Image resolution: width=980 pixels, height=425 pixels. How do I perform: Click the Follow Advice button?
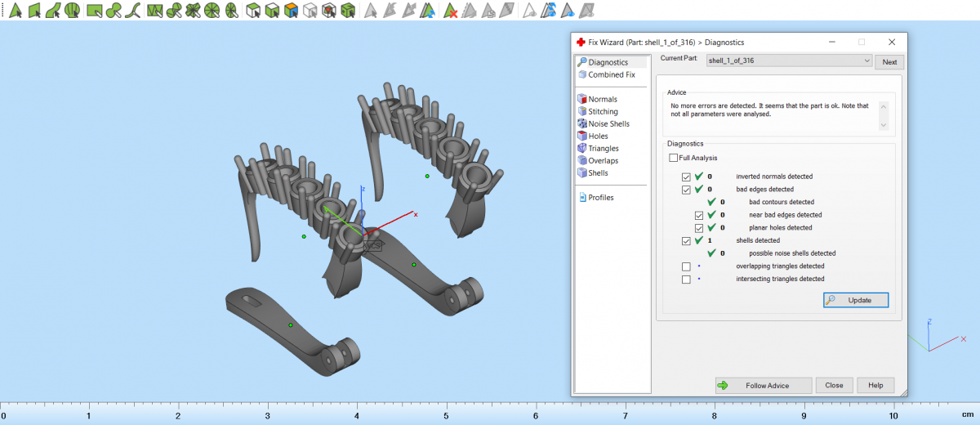[763, 385]
